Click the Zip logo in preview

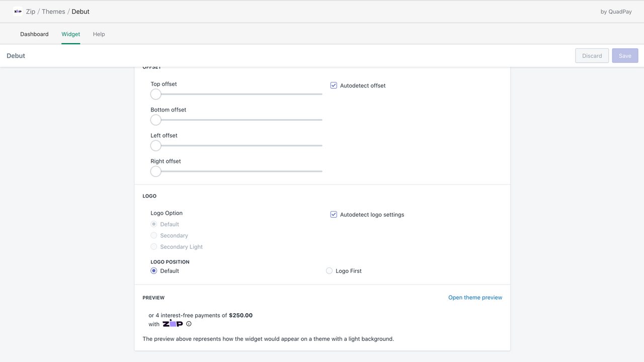pos(173,323)
